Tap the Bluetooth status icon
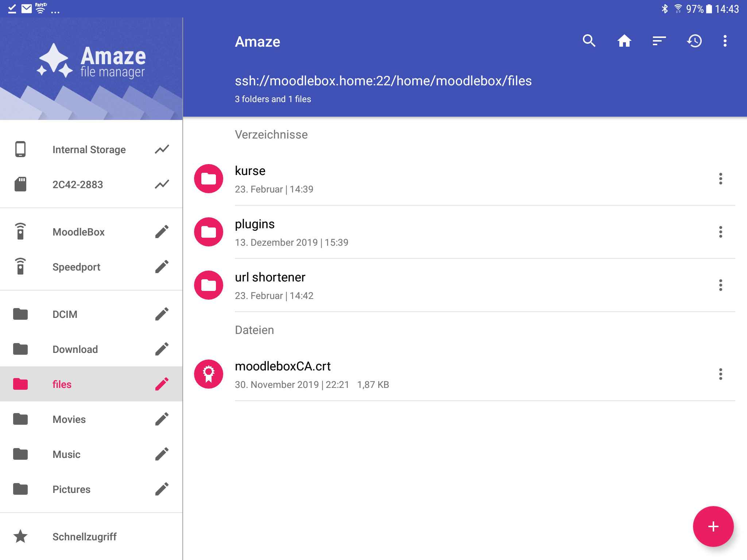 tap(665, 8)
